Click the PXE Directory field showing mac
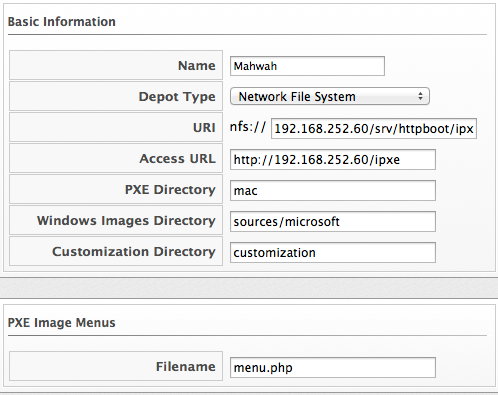 333,191
